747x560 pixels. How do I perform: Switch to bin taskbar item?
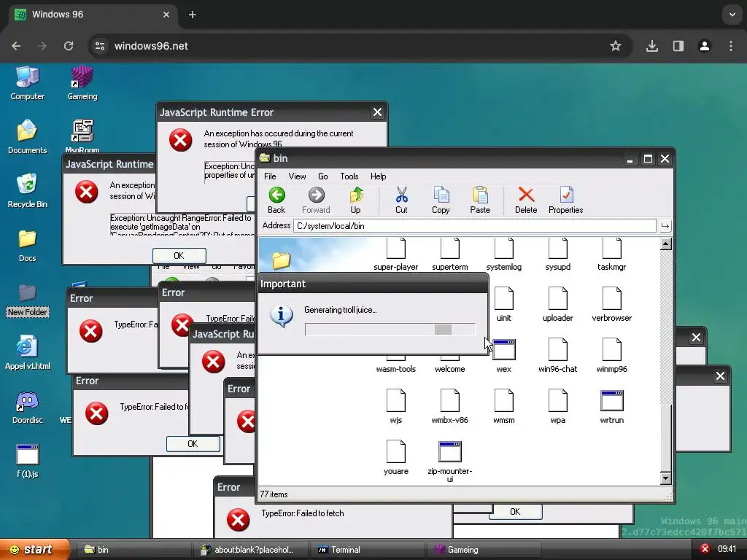coord(133,550)
